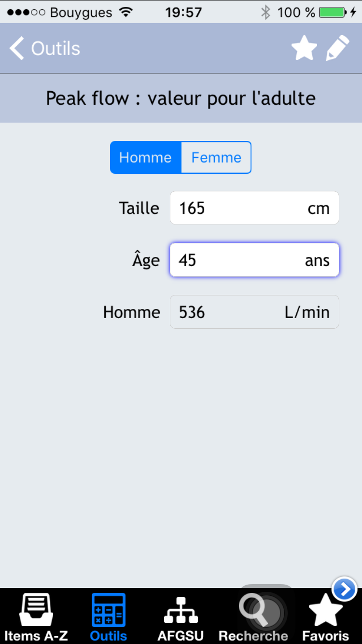This screenshot has height=644, width=362.
Task: Open the Favoris star tab icon
Action: coord(326,610)
